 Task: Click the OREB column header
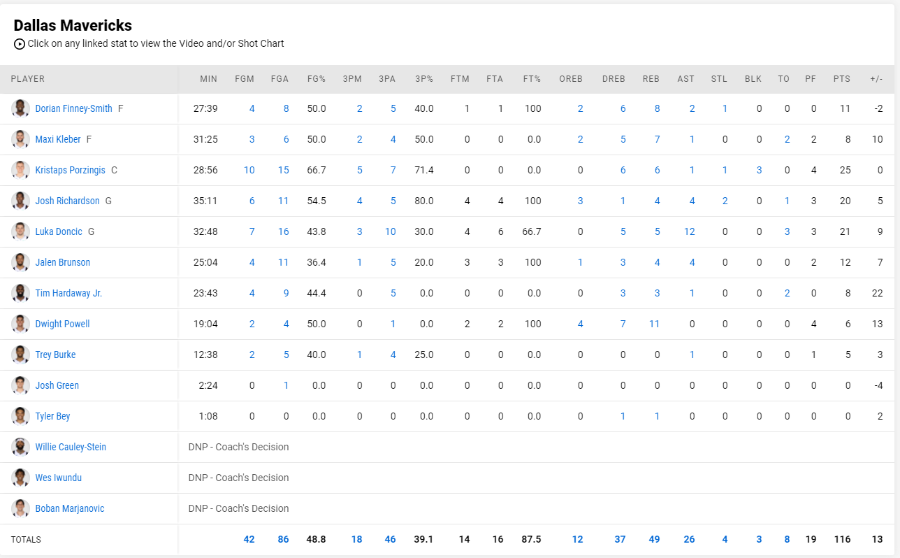pyautogui.click(x=571, y=79)
